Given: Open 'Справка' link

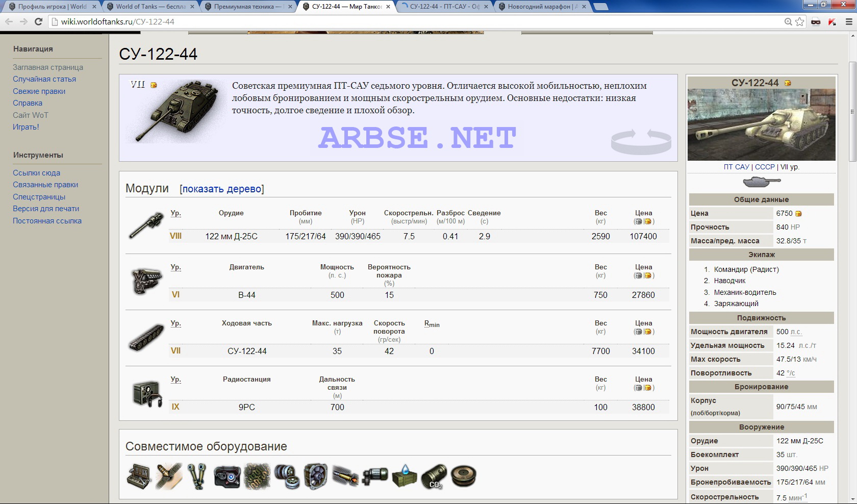Looking at the screenshot, I should point(28,103).
